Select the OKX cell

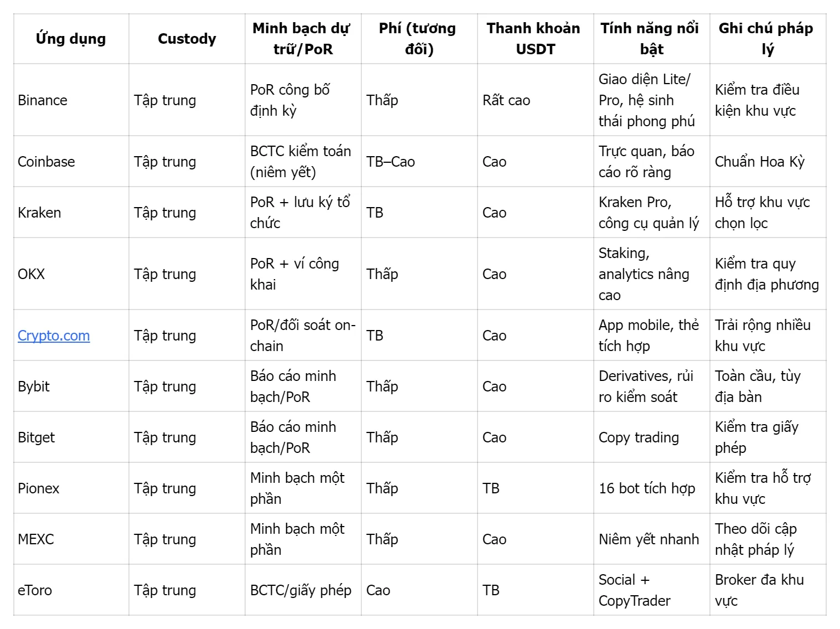[x=32, y=274]
